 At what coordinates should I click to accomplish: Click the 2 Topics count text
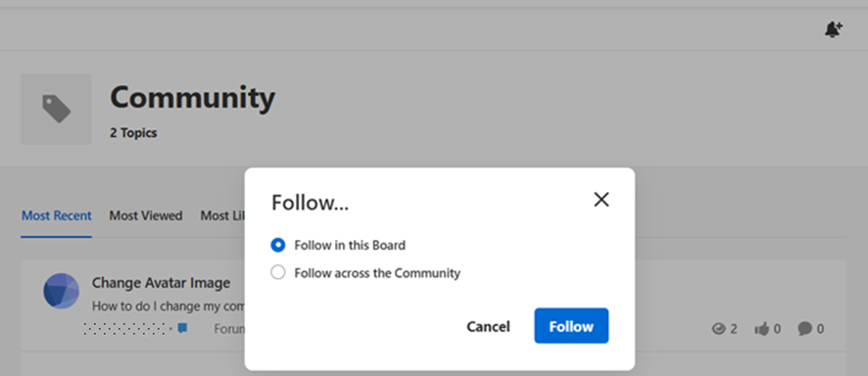tap(133, 133)
